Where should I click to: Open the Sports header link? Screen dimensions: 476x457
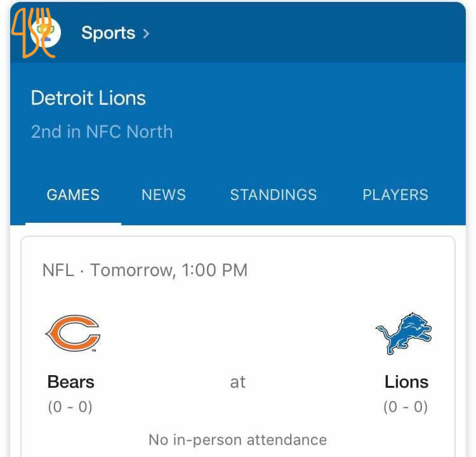click(108, 33)
